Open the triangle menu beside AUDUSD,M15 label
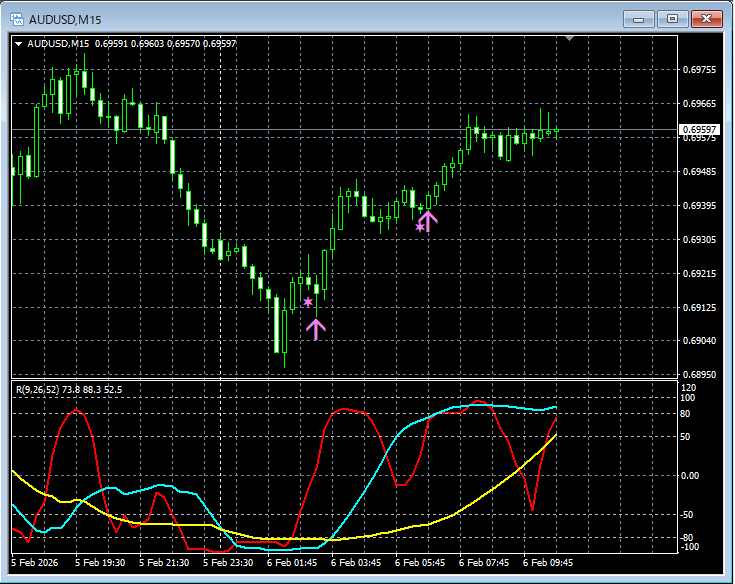 [19, 43]
